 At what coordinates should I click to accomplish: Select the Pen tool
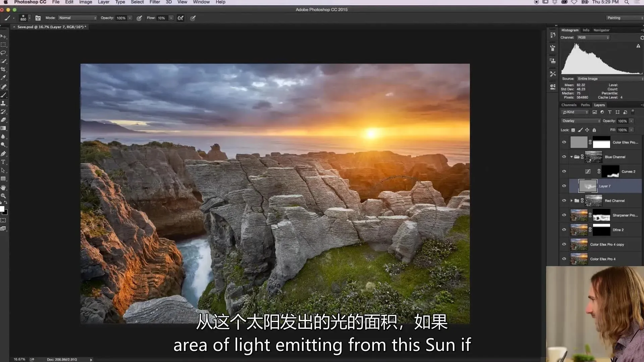coord(3,154)
